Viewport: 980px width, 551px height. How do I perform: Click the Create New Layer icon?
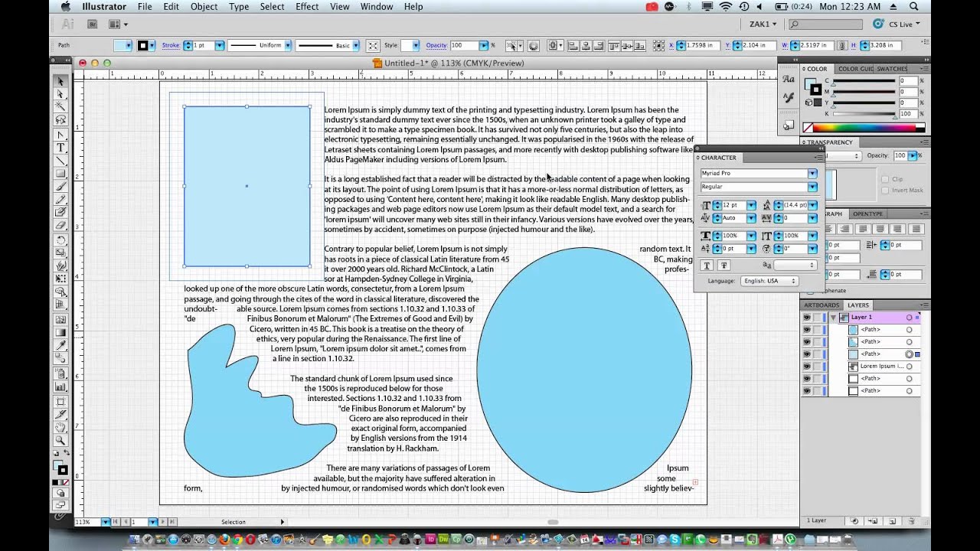point(892,521)
